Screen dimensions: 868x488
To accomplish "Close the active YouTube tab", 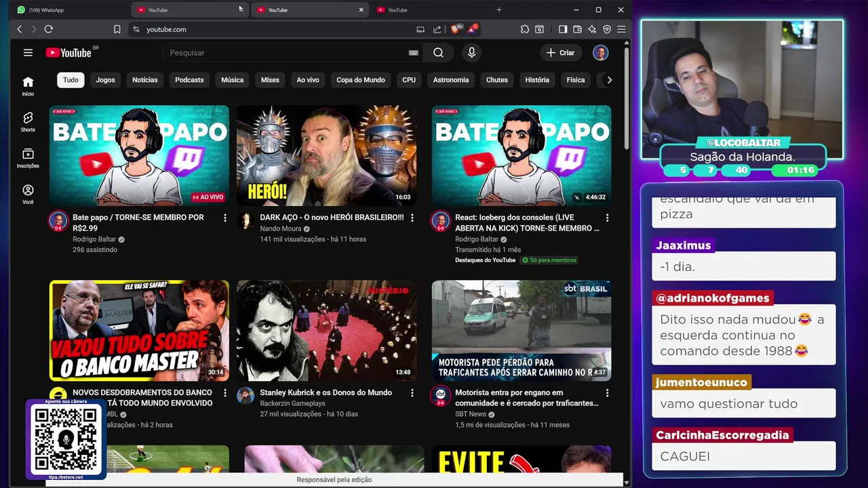I will pos(361,9).
